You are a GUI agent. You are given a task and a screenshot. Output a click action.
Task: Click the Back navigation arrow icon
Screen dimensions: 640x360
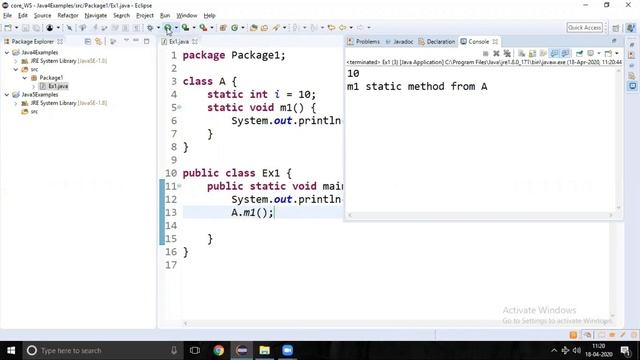[342, 28]
